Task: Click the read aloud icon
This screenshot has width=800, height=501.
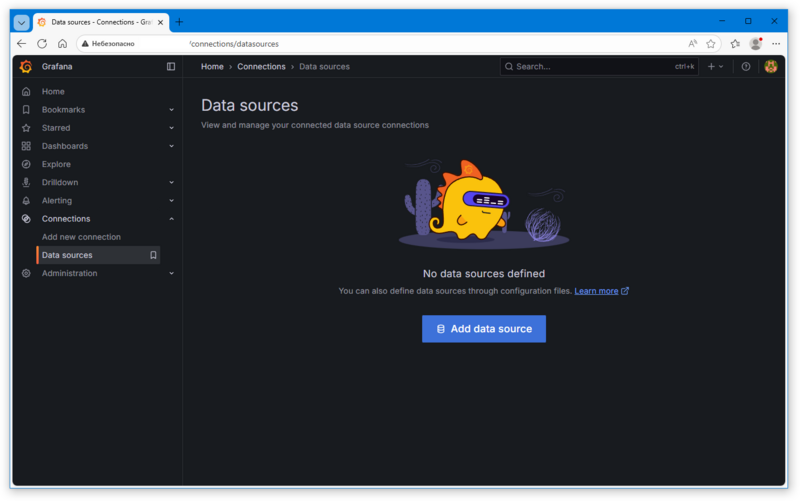Action: pyautogui.click(x=692, y=43)
